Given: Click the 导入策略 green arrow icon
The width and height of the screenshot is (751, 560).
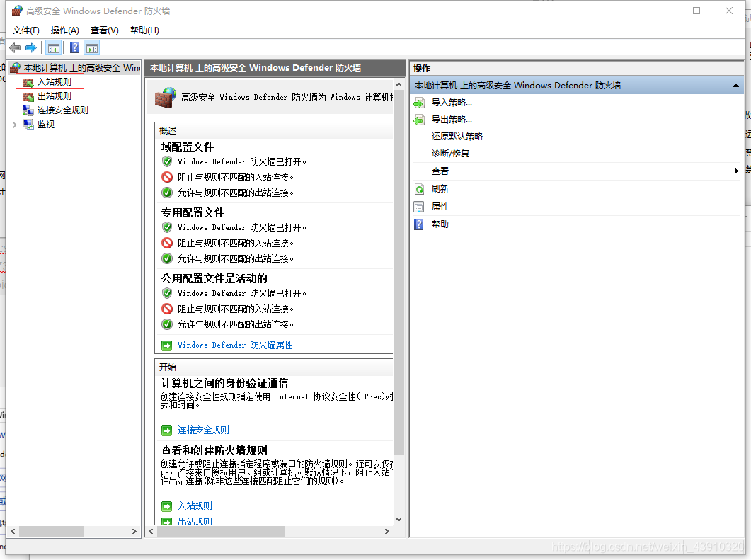Looking at the screenshot, I should [419, 103].
